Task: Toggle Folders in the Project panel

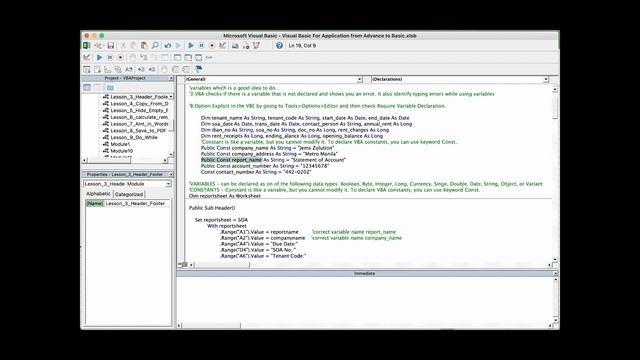Action: [110, 87]
